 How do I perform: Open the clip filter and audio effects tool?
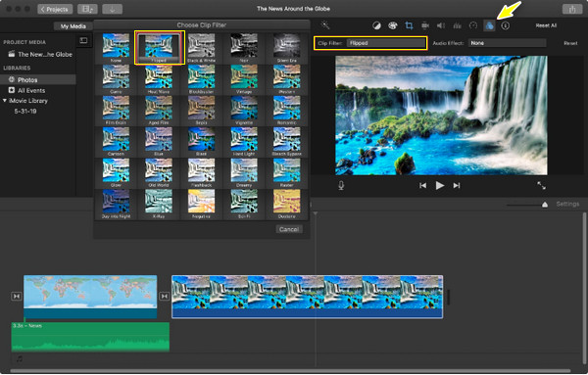(x=489, y=25)
